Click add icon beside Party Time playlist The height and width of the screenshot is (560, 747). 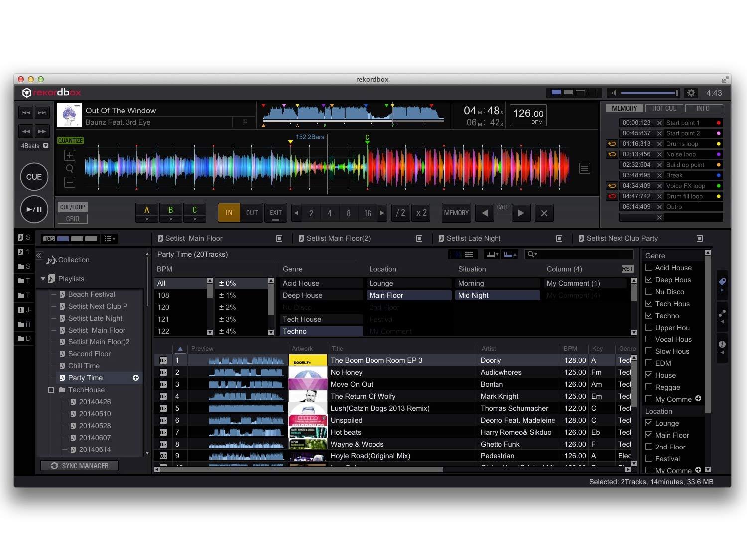136,378
